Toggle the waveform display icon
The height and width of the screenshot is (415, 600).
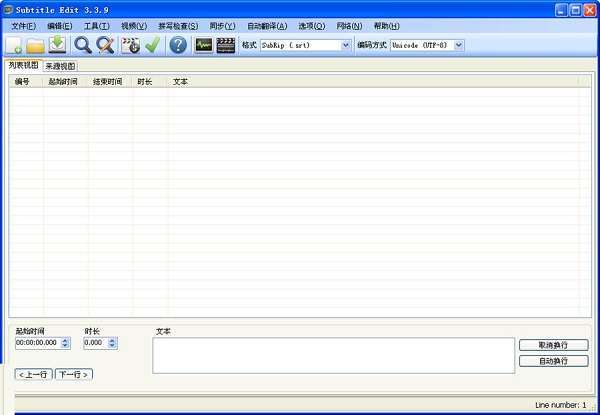pyautogui.click(x=204, y=45)
